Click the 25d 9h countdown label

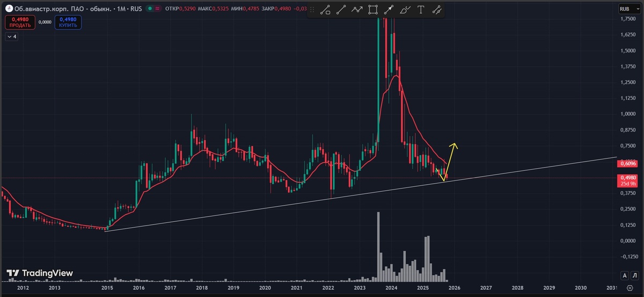(x=628, y=184)
